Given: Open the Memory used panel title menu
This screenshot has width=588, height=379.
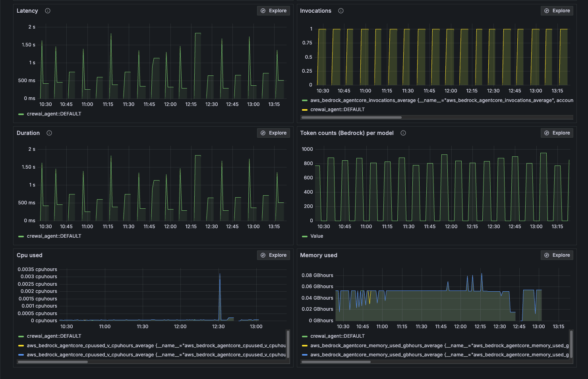Looking at the screenshot, I should [319, 255].
